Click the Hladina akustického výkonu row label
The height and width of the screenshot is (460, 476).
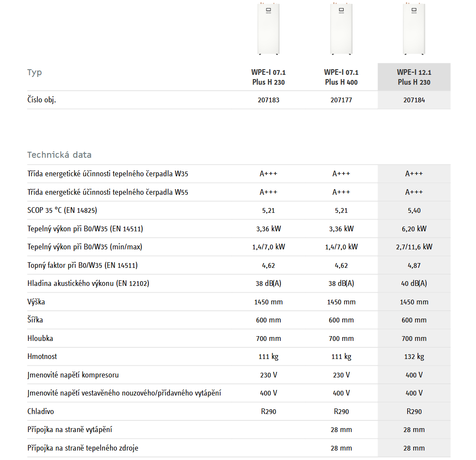pyautogui.click(x=88, y=283)
